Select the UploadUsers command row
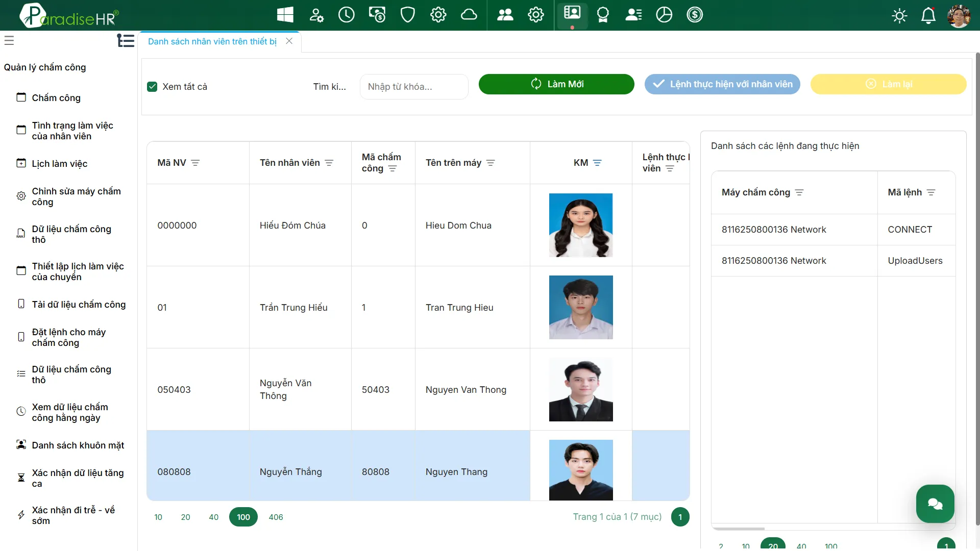 pyautogui.click(x=833, y=261)
